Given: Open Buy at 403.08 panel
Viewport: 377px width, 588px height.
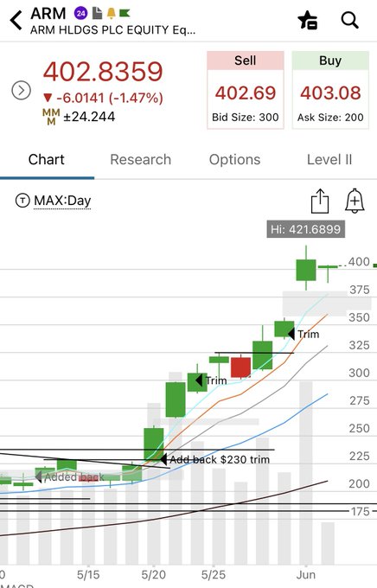Looking at the screenshot, I should [x=330, y=90].
